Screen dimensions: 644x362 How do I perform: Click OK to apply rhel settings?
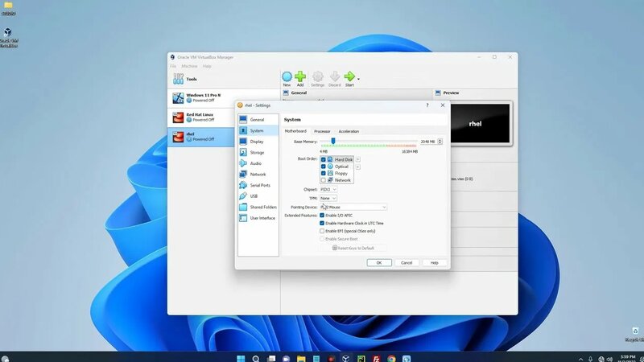coord(379,263)
